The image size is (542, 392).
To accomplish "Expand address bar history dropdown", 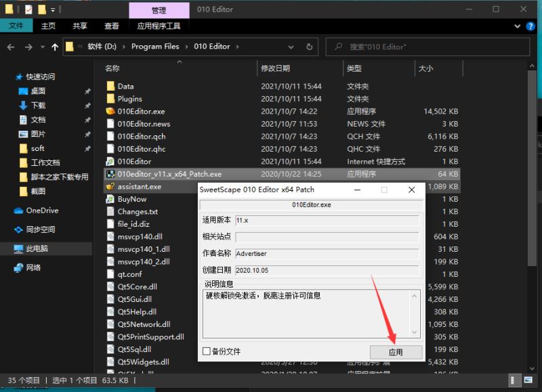I will point(291,47).
